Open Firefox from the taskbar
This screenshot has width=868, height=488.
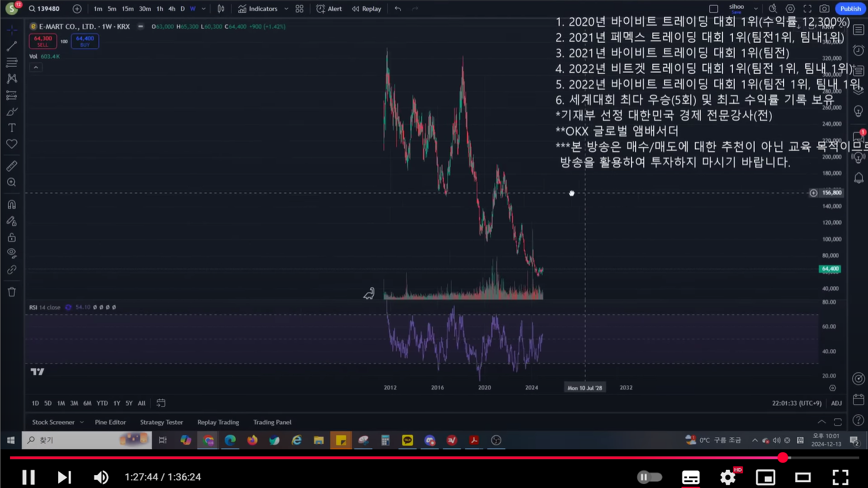[252, 440]
